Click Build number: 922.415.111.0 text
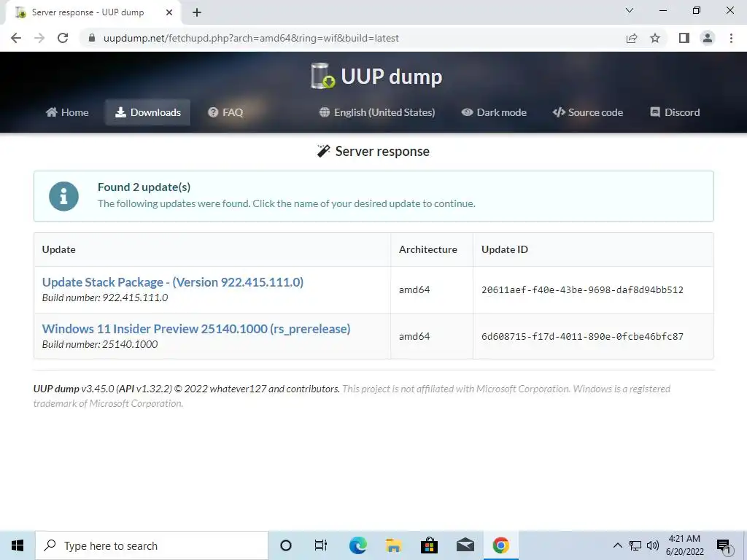This screenshot has height=560, width=747. coord(105,297)
